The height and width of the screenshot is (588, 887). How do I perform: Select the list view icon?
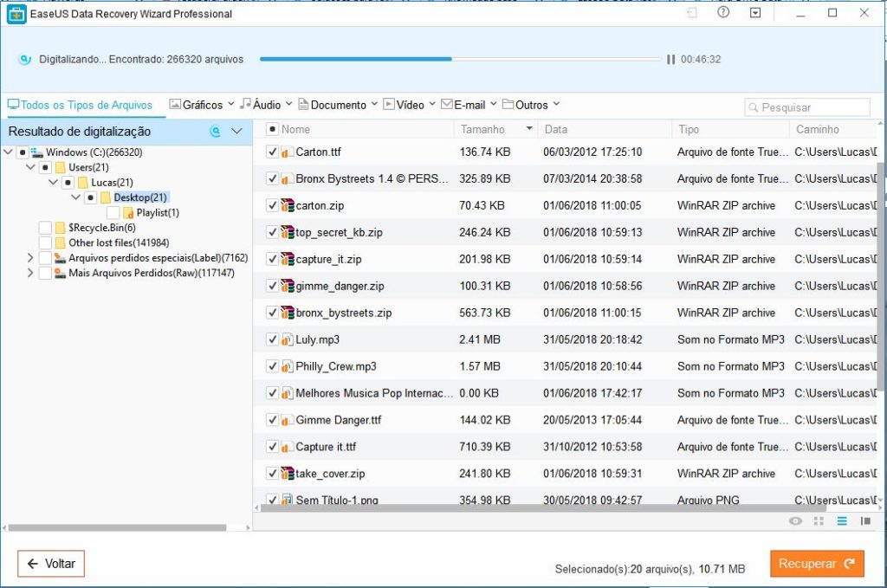pos(842,521)
